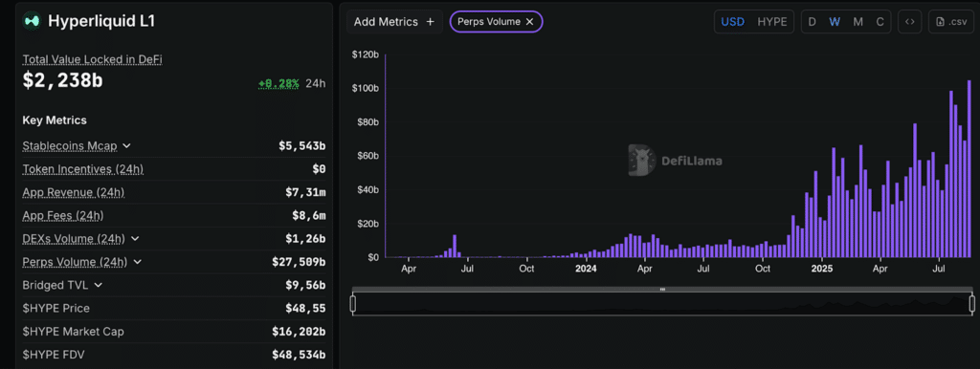Expand DEXs Volume (24h) chevron
This screenshot has width=980, height=369.
[x=136, y=238]
